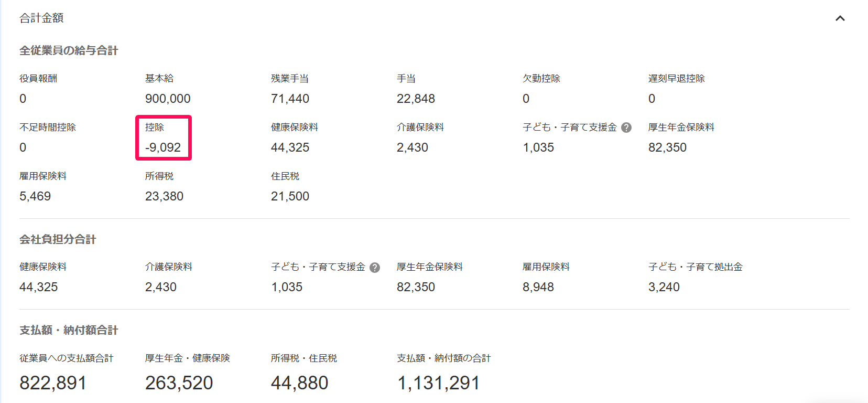Viewport: 868px width, 403px height.
Task: Click the employee 雇用保険料 value 5,469
Action: click(x=35, y=196)
